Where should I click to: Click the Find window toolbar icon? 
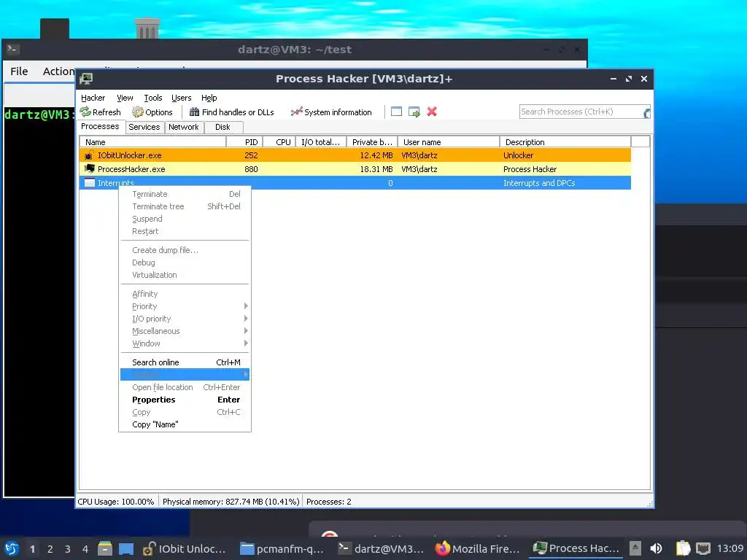396,112
